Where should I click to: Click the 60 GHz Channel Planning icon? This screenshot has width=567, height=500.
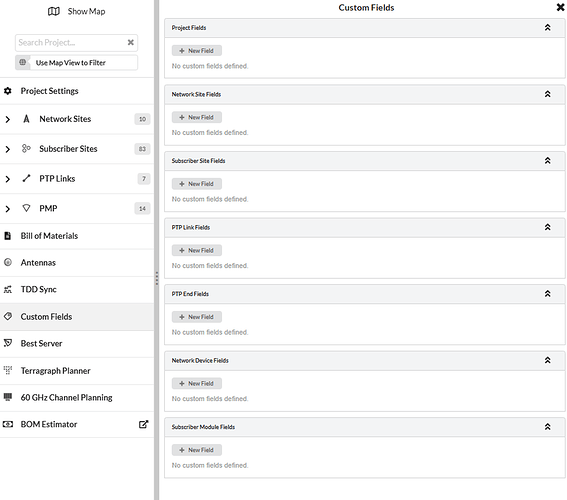pos(8,397)
